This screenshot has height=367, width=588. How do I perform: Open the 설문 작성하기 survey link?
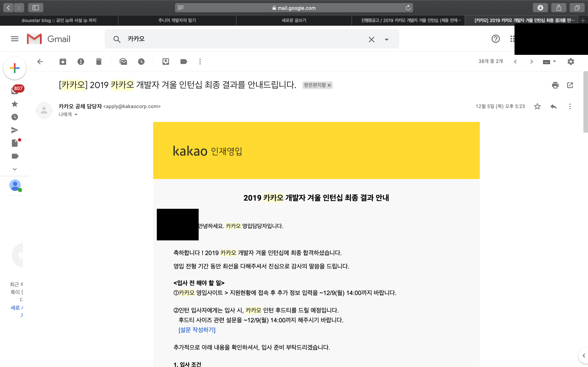(x=197, y=330)
